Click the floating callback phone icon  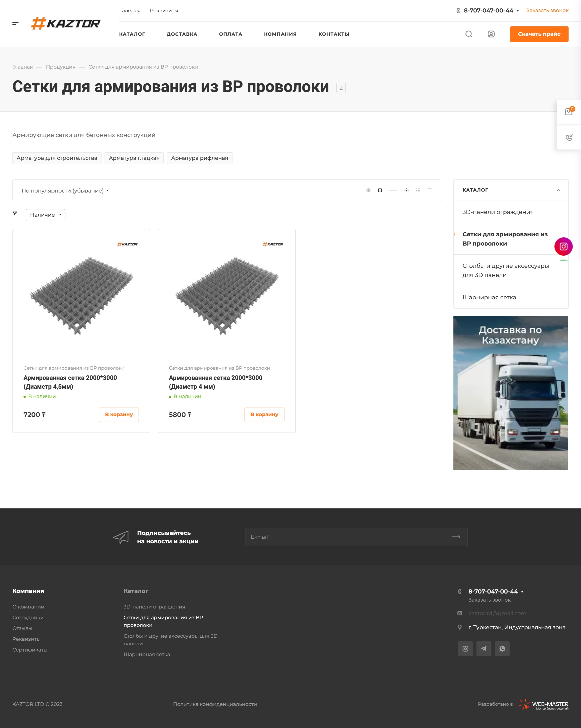pyautogui.click(x=569, y=137)
